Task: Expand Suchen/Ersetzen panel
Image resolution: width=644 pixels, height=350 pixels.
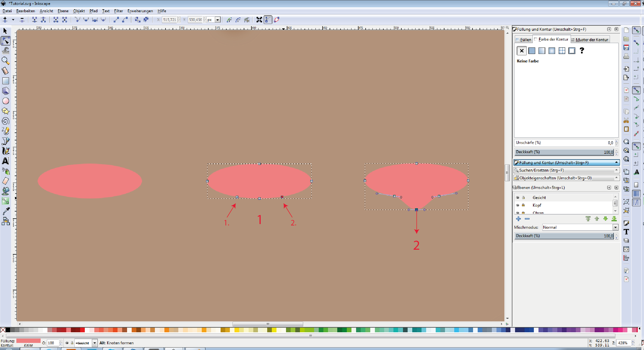Action: click(x=566, y=170)
